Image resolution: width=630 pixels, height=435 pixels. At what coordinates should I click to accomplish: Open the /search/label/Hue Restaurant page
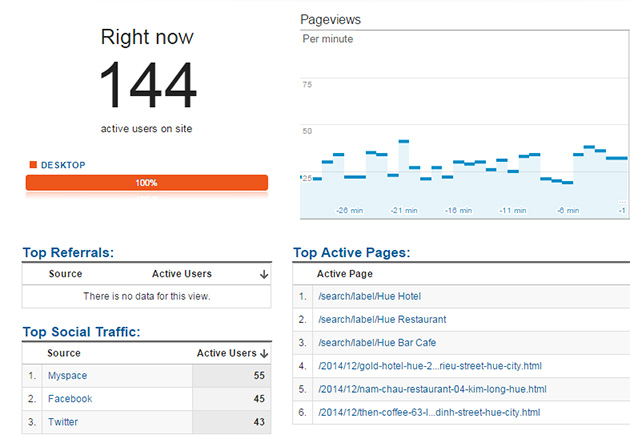click(381, 320)
